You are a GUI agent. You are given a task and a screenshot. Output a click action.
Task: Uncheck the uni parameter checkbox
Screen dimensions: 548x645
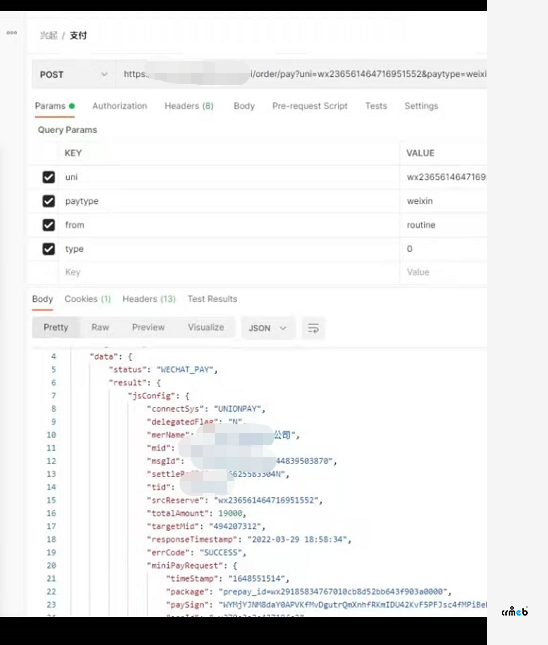pos(49,177)
